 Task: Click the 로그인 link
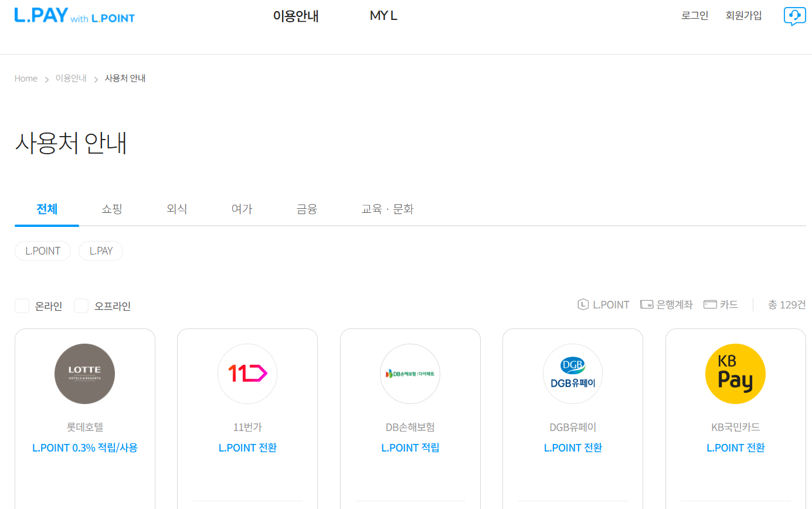pyautogui.click(x=695, y=16)
